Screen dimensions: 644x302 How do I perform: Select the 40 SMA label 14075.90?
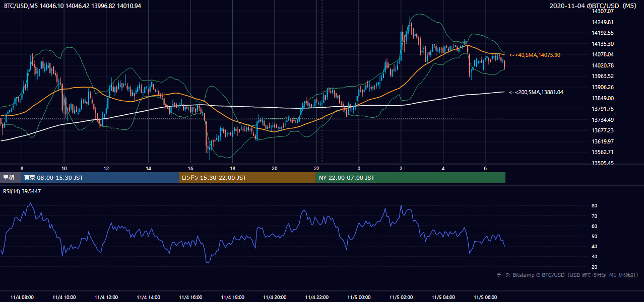(x=535, y=55)
